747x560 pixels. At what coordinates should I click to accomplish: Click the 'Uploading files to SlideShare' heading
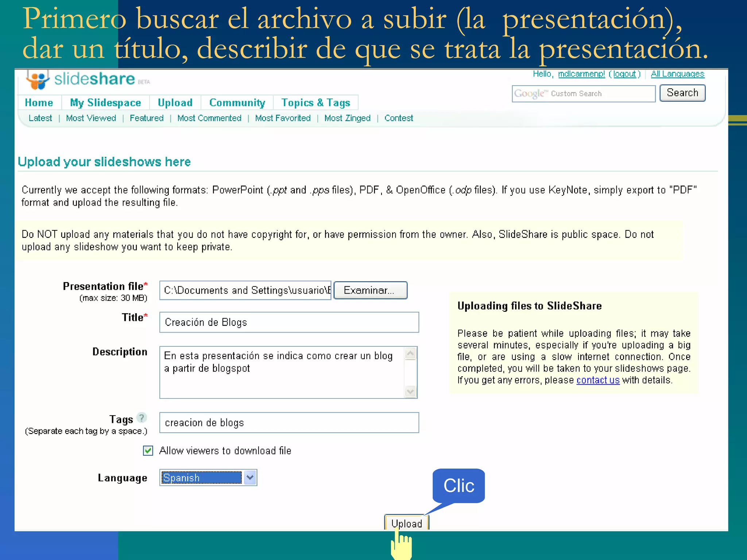coord(530,306)
